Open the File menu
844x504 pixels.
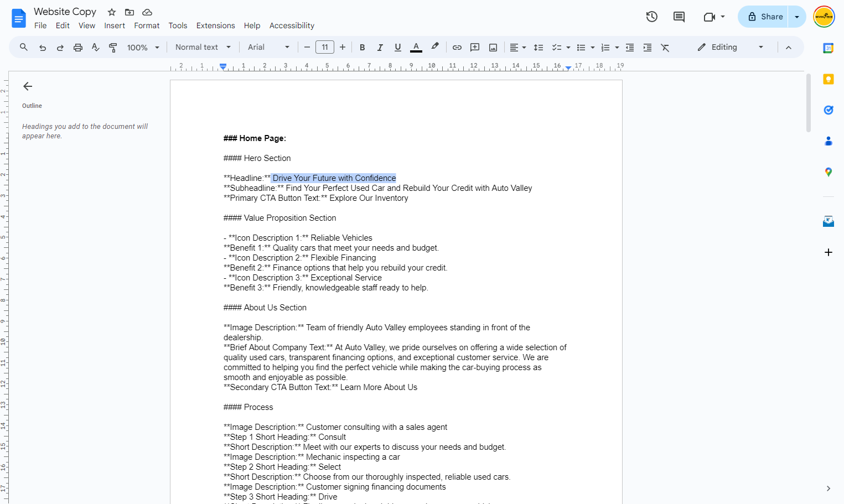[40, 25]
